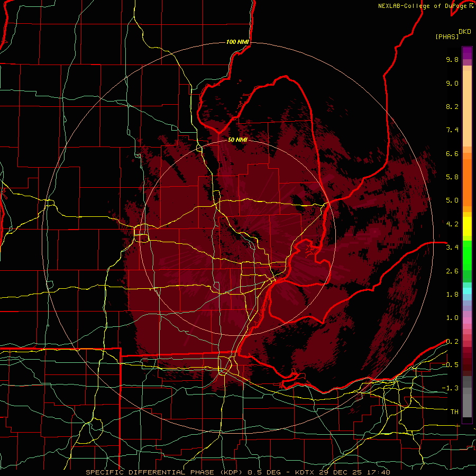Click the 1.0 value on the scale
Screen dimensions: 476x476
pyautogui.click(x=452, y=318)
